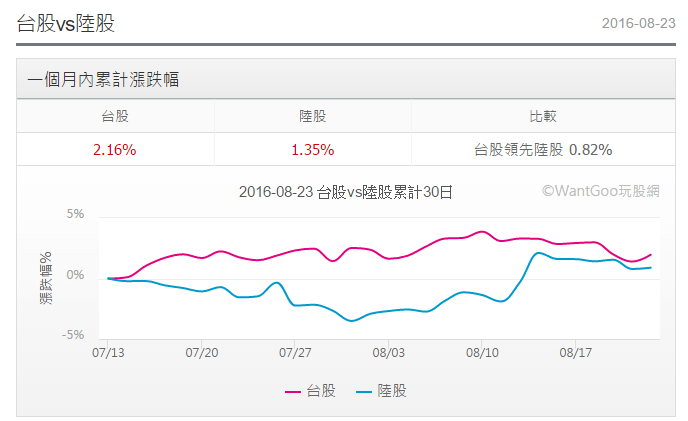Click the 1.35% value for 陸股
Screen dimensions: 688x421
click(x=312, y=149)
